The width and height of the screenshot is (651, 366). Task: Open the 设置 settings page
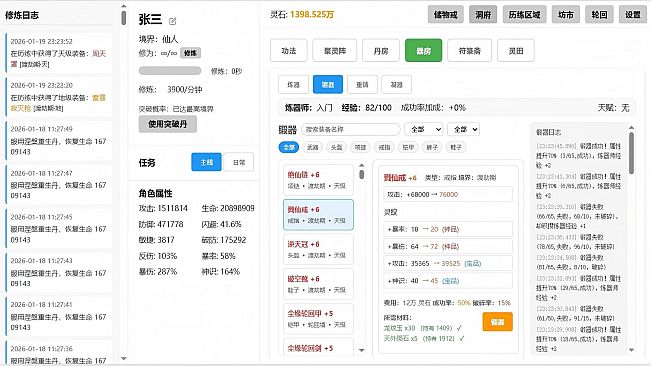point(633,15)
